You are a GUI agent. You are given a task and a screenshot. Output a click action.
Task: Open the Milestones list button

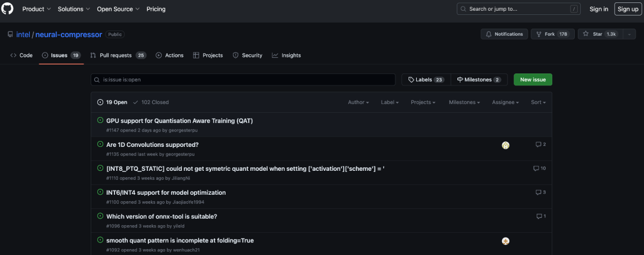[x=479, y=79]
